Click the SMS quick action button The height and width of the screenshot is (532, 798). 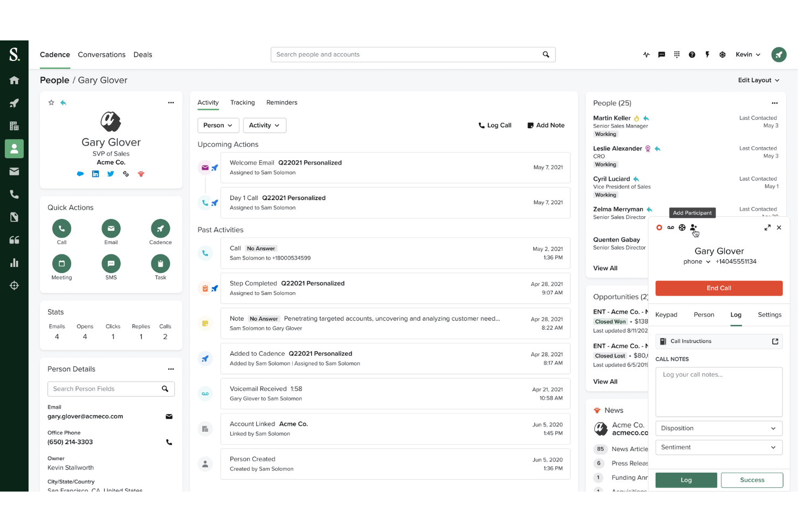[x=111, y=264]
